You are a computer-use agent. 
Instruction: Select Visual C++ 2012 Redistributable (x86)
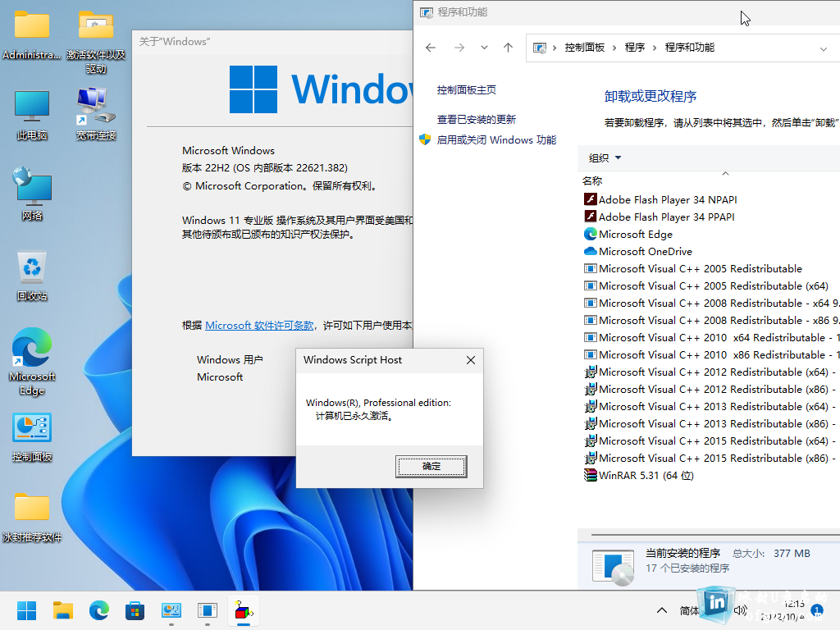click(710, 389)
